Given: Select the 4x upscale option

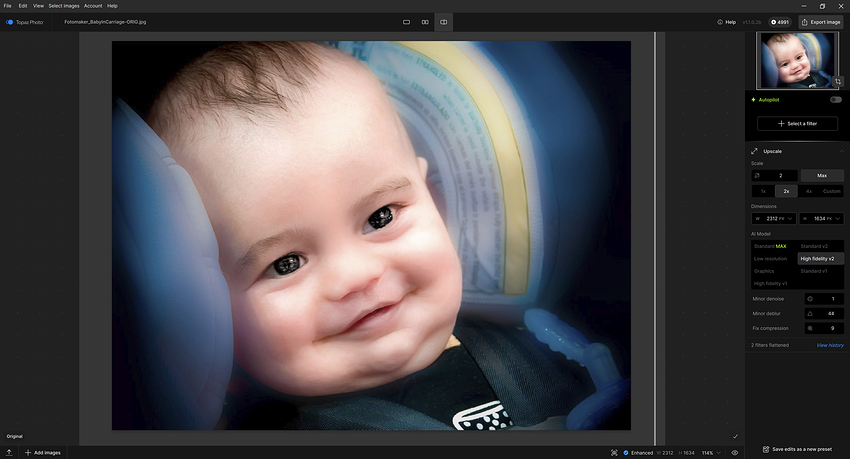Looking at the screenshot, I should point(808,191).
